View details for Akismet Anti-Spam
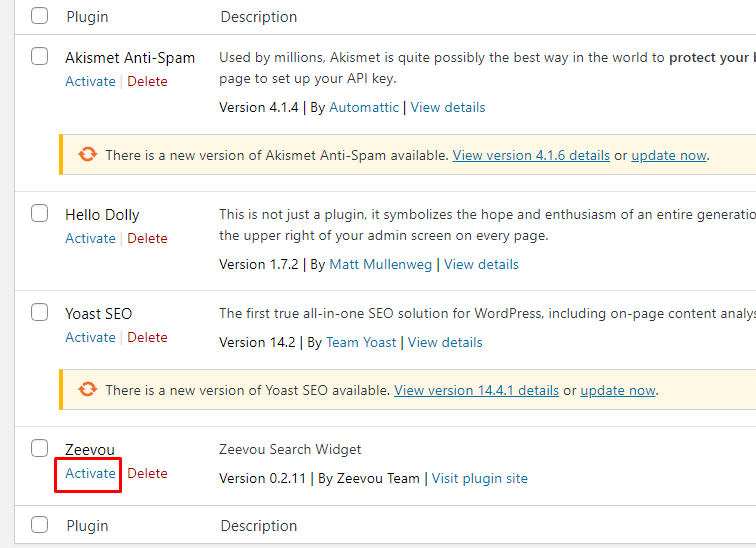This screenshot has height=548, width=756. point(447,107)
